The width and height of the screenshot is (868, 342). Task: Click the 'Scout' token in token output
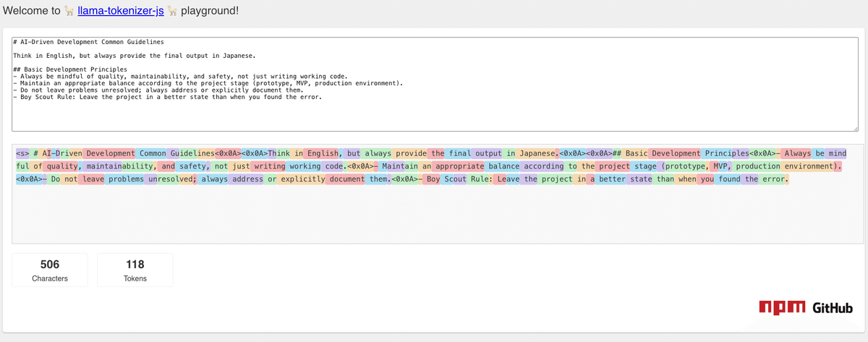coord(454,179)
